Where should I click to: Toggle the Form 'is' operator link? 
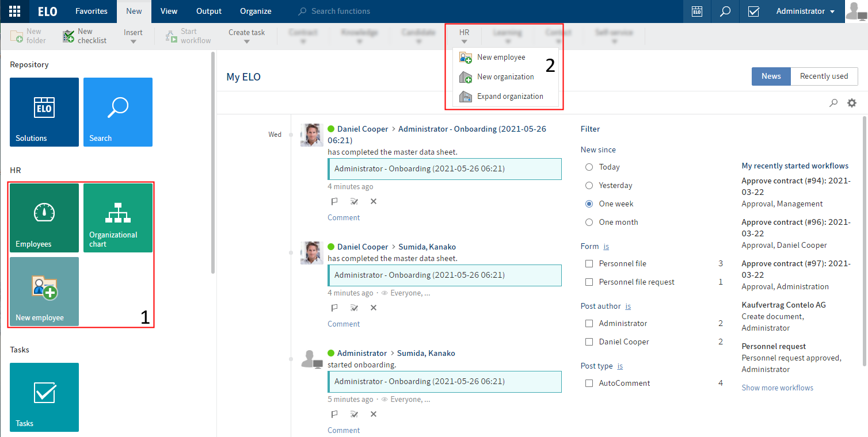point(606,246)
